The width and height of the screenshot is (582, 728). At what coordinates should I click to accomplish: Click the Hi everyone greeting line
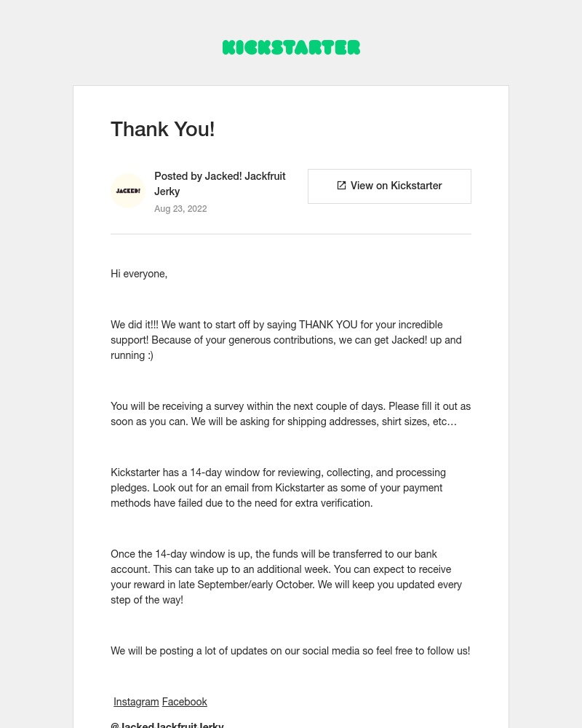pyautogui.click(x=139, y=274)
